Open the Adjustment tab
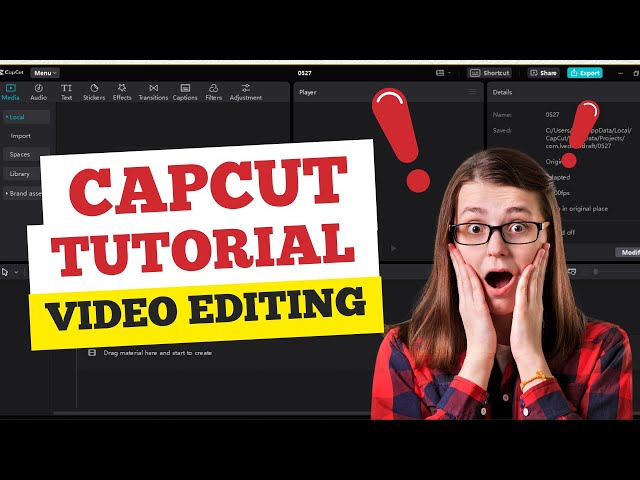This screenshot has height=480, width=640. (246, 92)
